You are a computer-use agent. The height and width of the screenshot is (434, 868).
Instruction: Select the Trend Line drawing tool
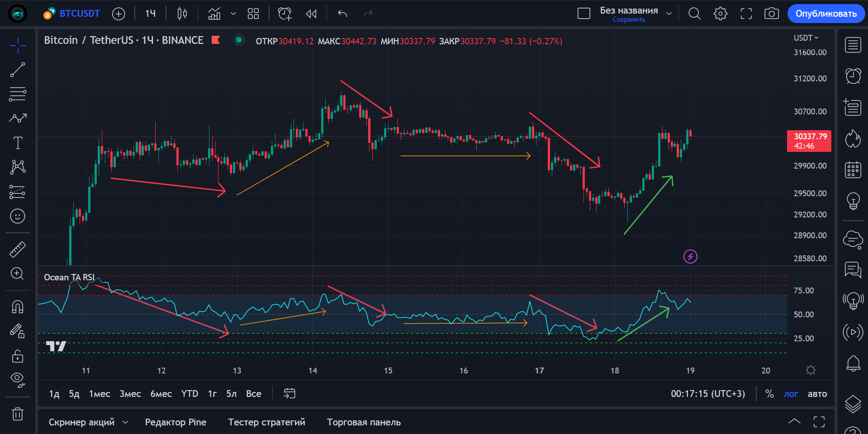click(18, 70)
